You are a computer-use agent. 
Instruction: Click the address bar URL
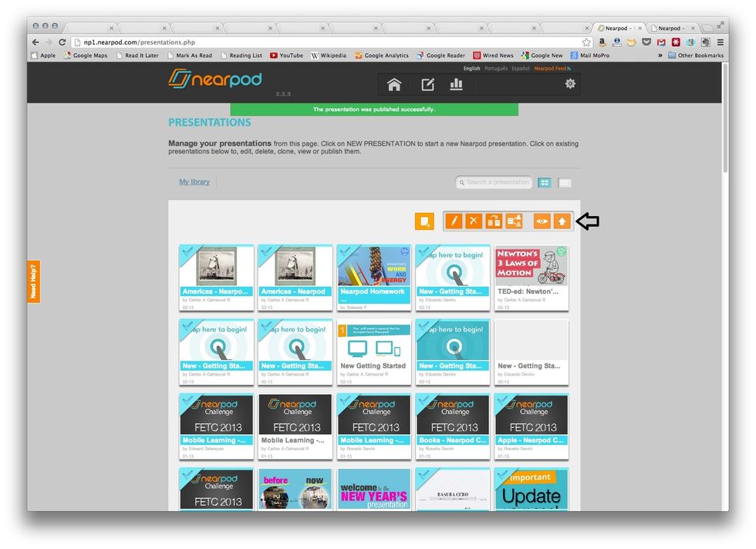(x=140, y=42)
